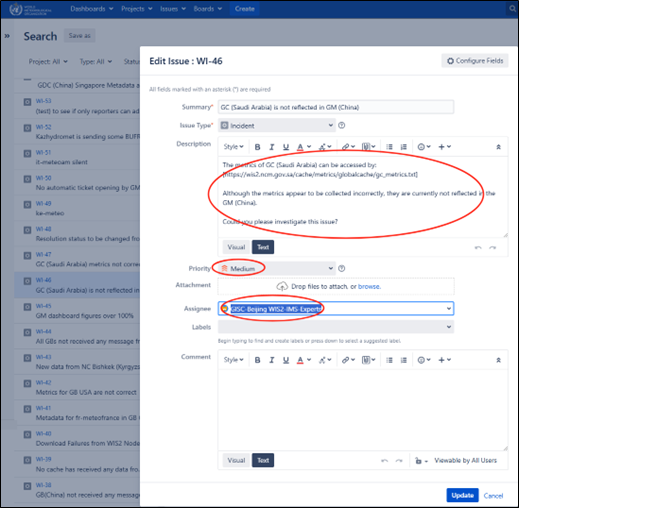Click Underline in the Description editor toolbar
This screenshot has height=508, width=647.
tap(286, 146)
